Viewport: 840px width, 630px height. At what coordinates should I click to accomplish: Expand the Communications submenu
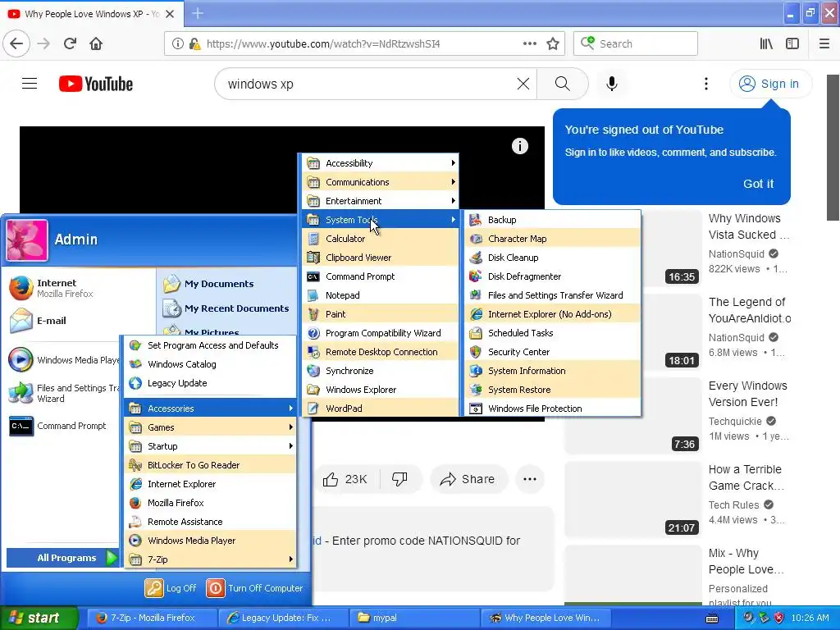point(380,181)
